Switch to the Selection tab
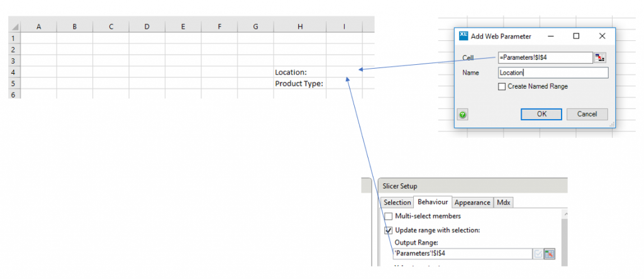 [x=397, y=202]
